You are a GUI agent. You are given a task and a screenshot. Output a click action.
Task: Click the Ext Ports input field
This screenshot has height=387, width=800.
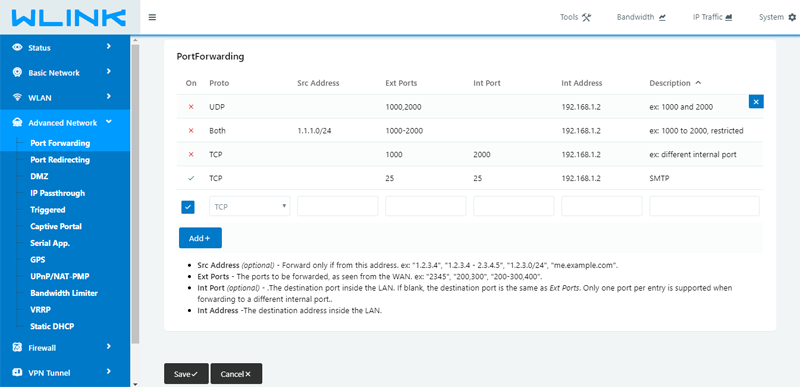pos(426,207)
